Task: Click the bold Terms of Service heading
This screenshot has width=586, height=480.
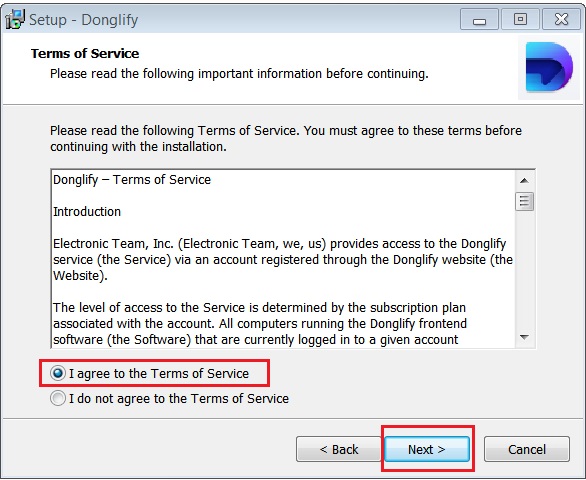Action: pos(85,53)
